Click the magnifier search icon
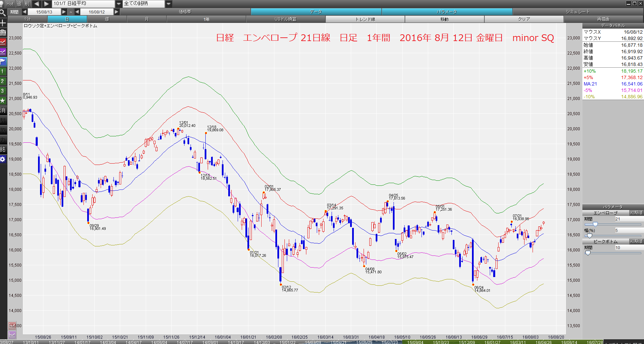 coord(3,13)
